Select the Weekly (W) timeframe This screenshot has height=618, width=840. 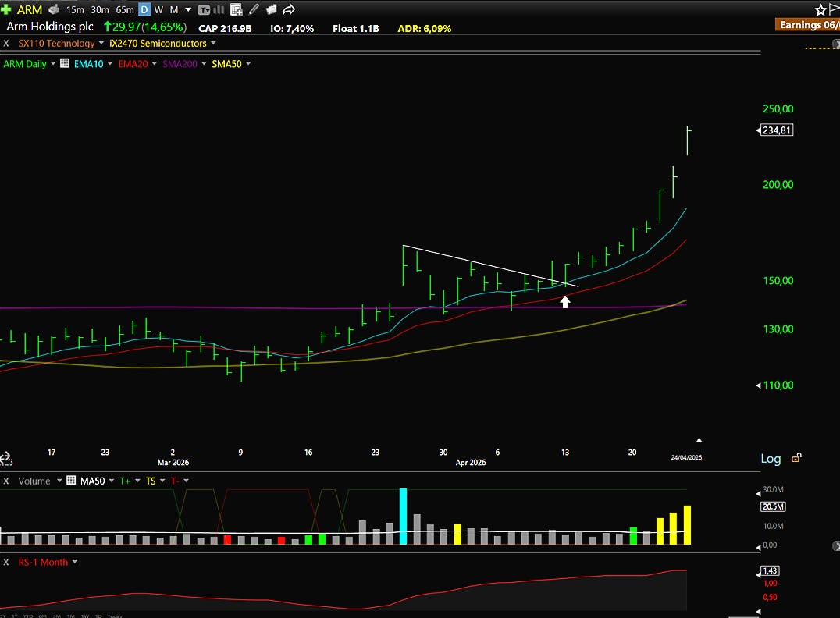tap(158, 9)
